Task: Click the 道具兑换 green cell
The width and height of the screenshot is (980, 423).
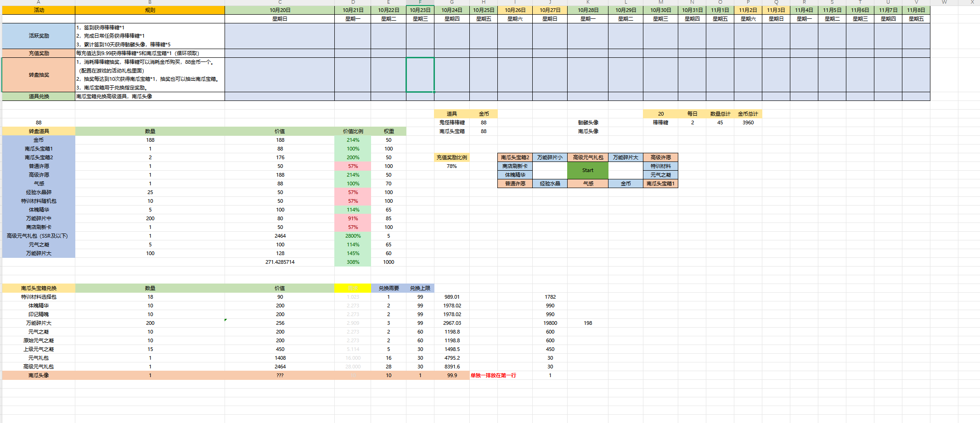Action: [x=39, y=96]
